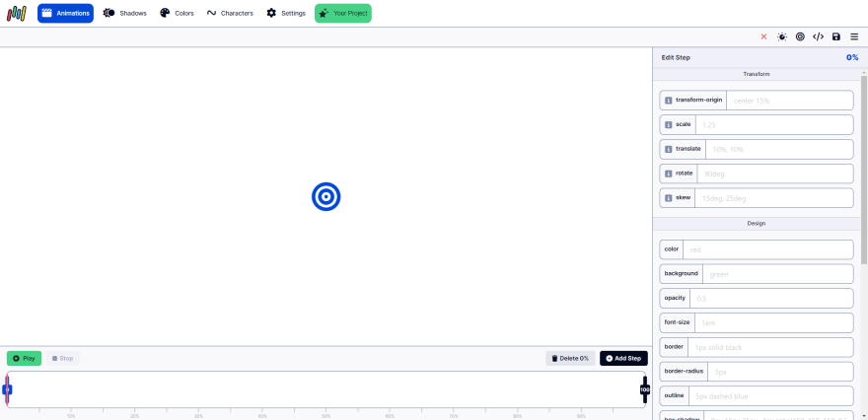
Task: Click the info icon beside transform-origin
Action: tap(668, 101)
